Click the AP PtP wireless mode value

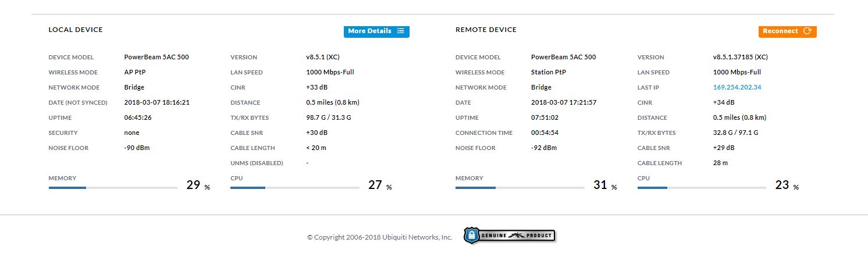point(135,72)
